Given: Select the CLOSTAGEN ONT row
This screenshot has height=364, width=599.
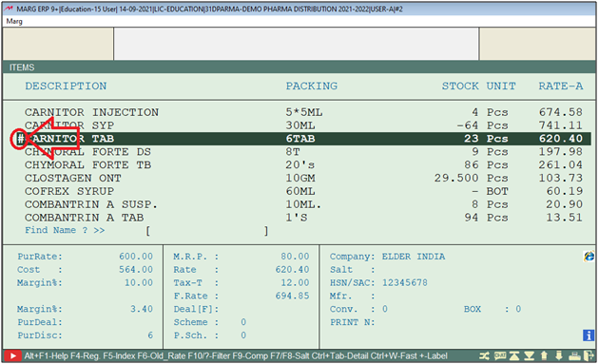Looking at the screenshot, I should click(x=303, y=178).
